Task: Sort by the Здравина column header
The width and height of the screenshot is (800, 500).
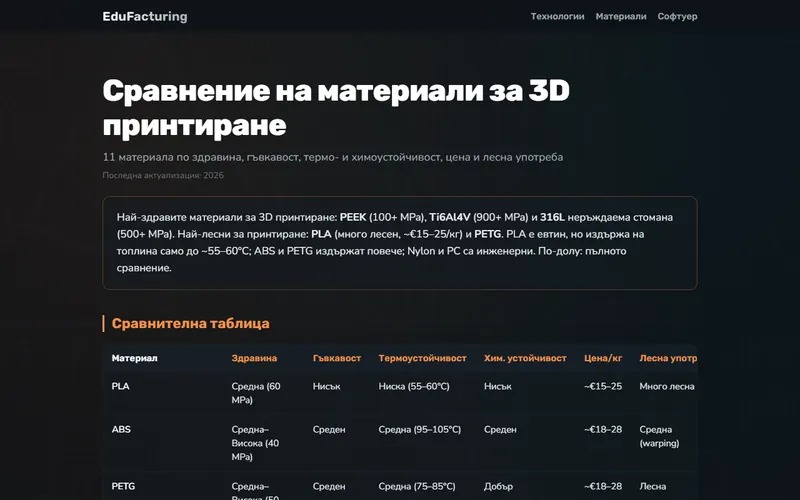Action: click(x=254, y=358)
